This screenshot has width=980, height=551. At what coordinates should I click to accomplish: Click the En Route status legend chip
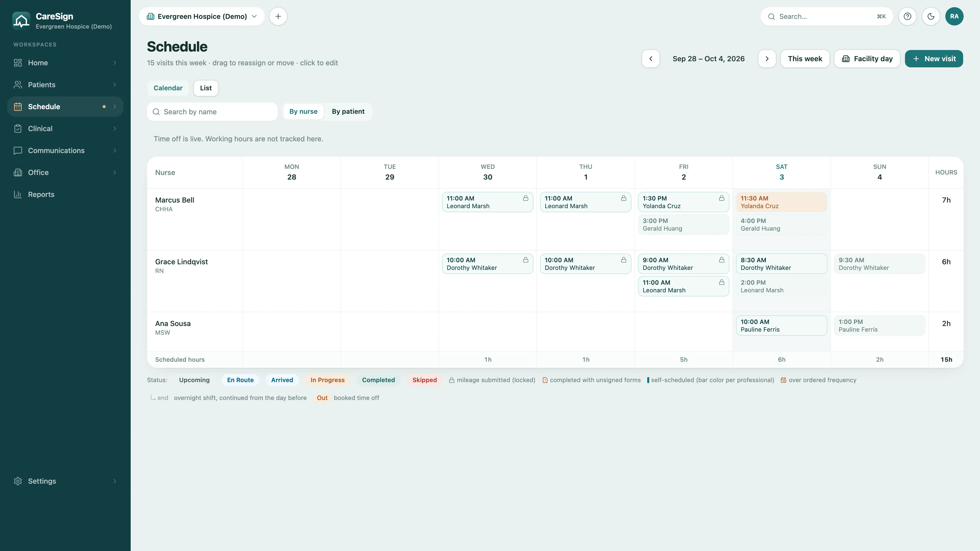(240, 380)
